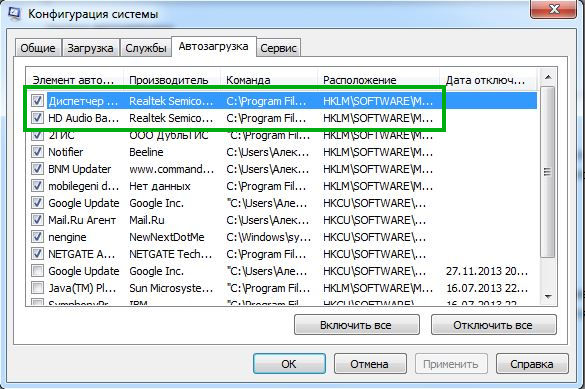Click the System Configuration title bar icon
Screen dimensions: 585x389
pyautogui.click(x=14, y=13)
